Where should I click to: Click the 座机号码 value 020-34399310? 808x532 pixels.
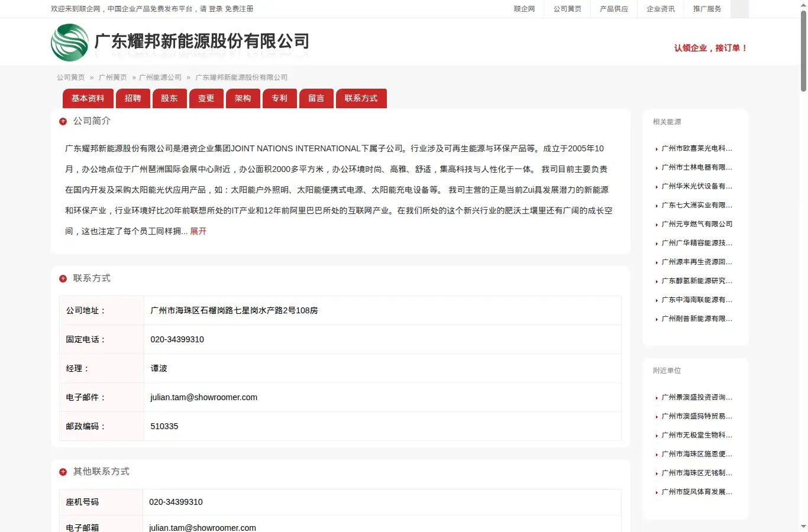176,502
